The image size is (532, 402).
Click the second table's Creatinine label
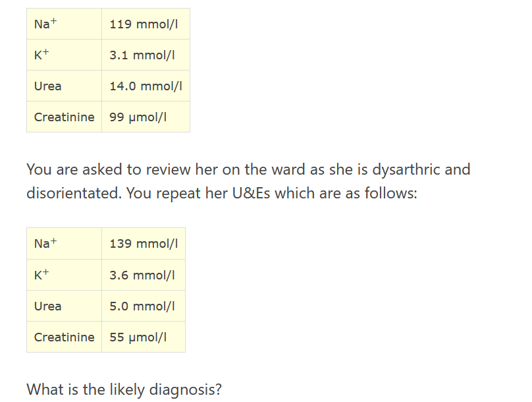[64, 337]
